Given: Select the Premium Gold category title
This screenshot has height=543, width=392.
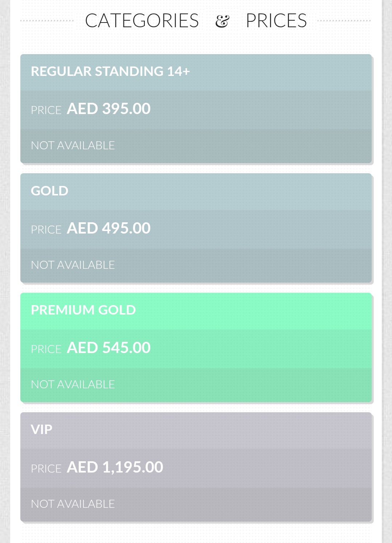Looking at the screenshot, I should [x=83, y=310].
